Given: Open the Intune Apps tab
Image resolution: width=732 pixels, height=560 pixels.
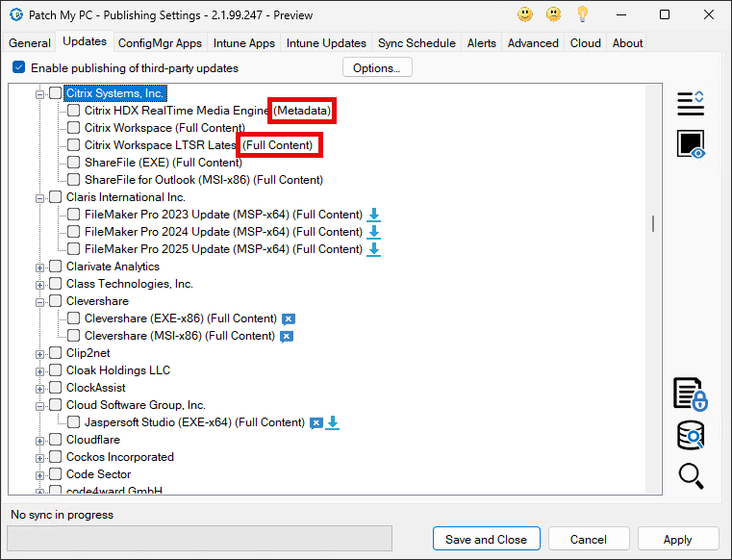Looking at the screenshot, I should [x=243, y=43].
